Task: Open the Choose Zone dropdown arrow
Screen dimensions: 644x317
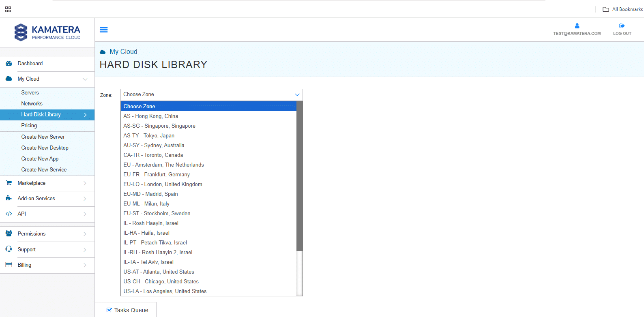Action: (x=297, y=94)
